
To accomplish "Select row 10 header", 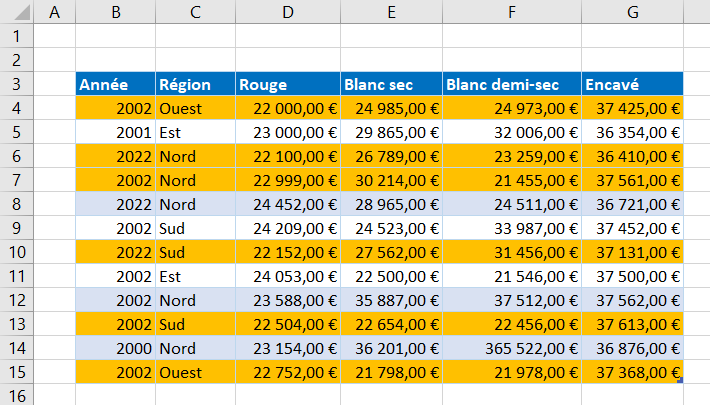I will pyautogui.click(x=17, y=252).
